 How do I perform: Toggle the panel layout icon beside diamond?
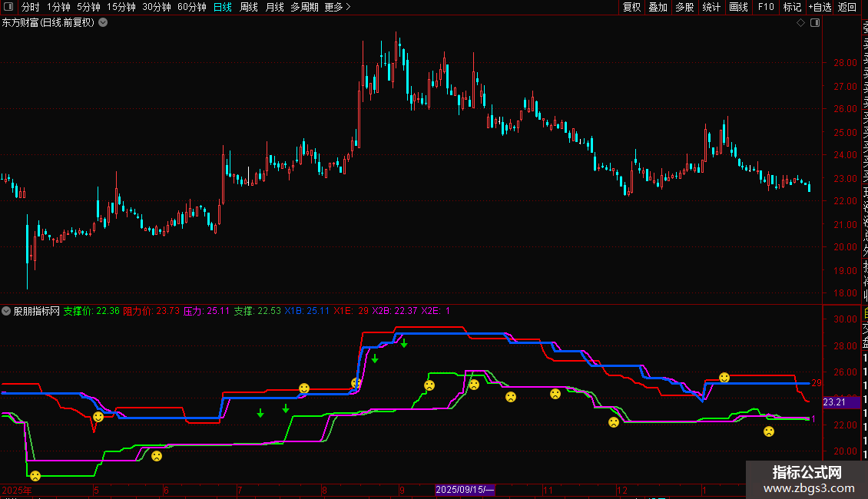[815, 23]
